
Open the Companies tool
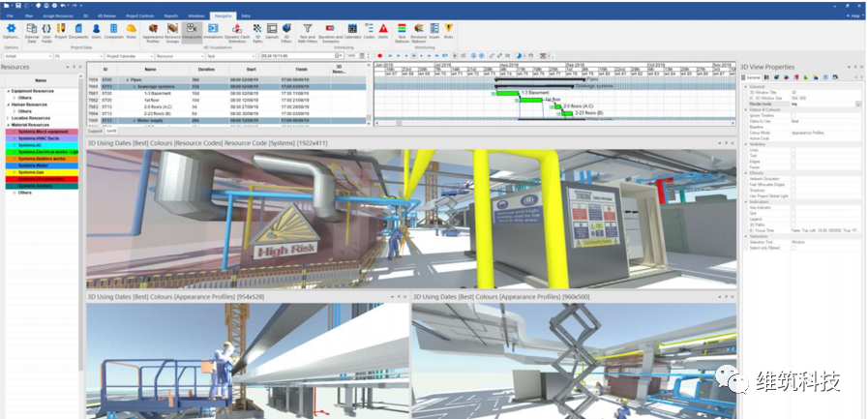coord(113,31)
